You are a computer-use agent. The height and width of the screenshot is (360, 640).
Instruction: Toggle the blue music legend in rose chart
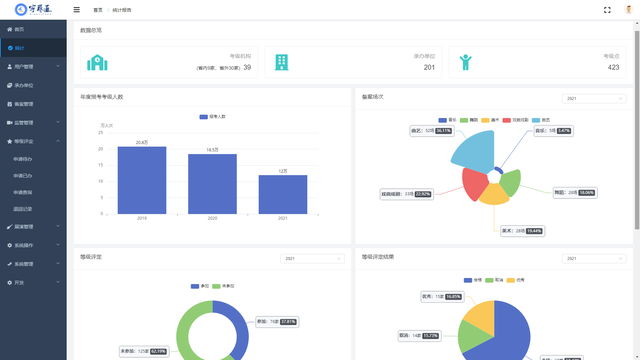447,120
